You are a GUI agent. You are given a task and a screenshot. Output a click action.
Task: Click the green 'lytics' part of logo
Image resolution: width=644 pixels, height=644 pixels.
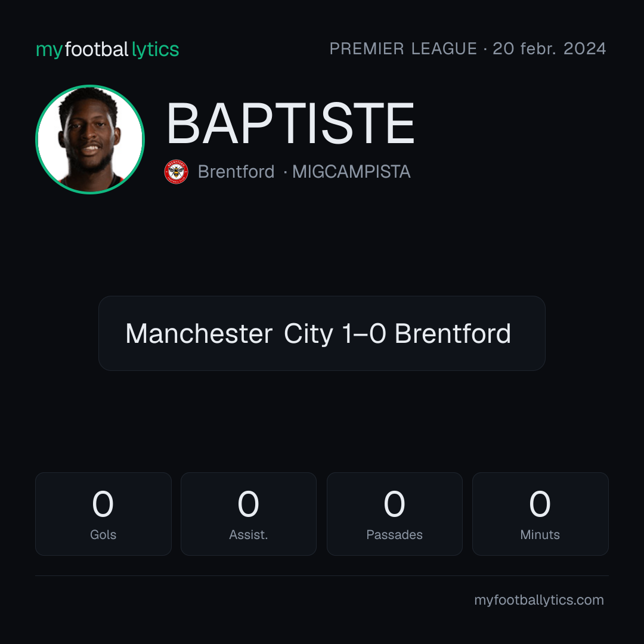tap(155, 49)
